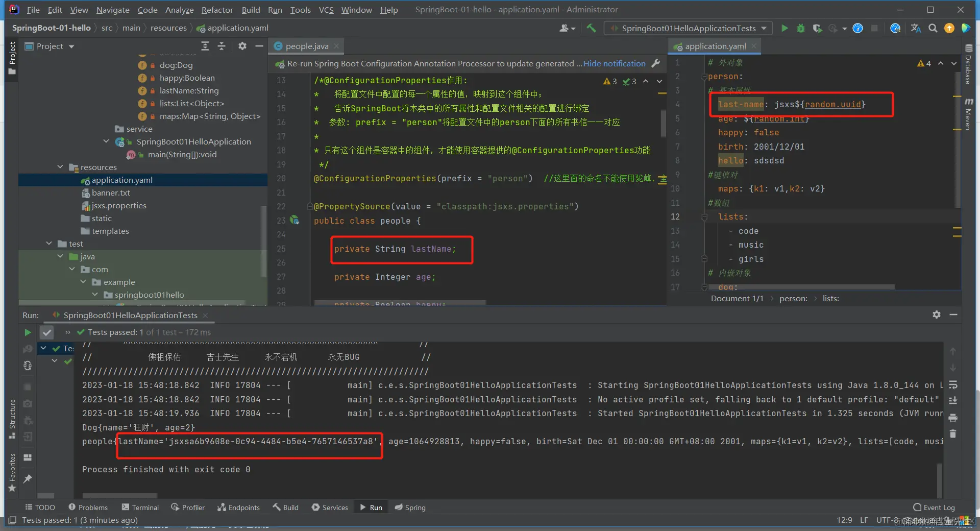Run SpringBoot01HelloApplicationTests with the green play icon
The height and width of the screenshot is (531, 980).
point(785,28)
